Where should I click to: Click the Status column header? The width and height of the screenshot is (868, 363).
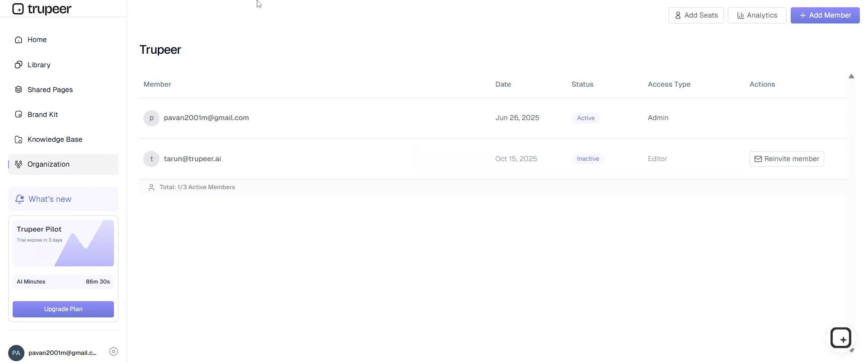(x=582, y=84)
